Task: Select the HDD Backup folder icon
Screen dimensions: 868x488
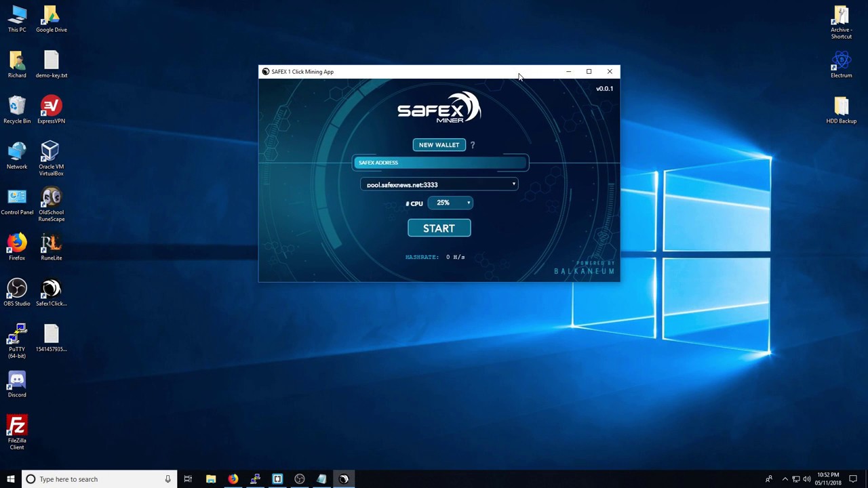Action: point(842,110)
